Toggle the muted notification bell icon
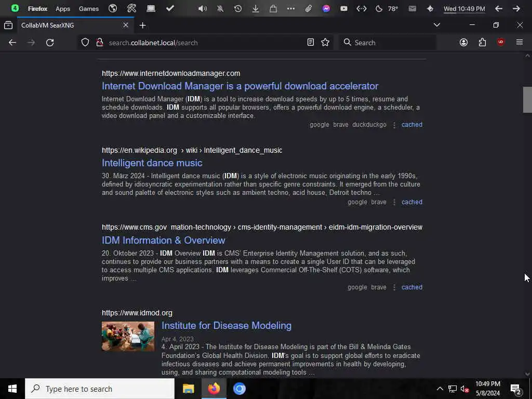The height and width of the screenshot is (399, 532). click(220, 8)
